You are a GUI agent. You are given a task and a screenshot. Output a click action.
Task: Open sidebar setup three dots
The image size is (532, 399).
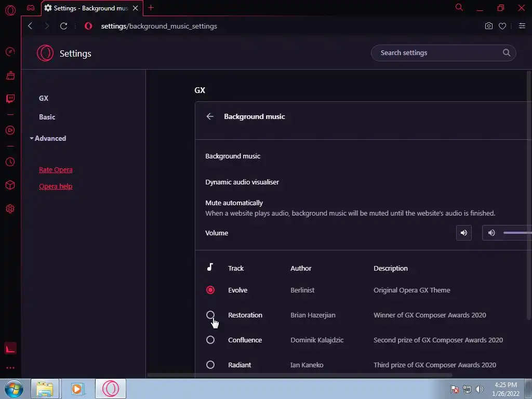click(10, 368)
